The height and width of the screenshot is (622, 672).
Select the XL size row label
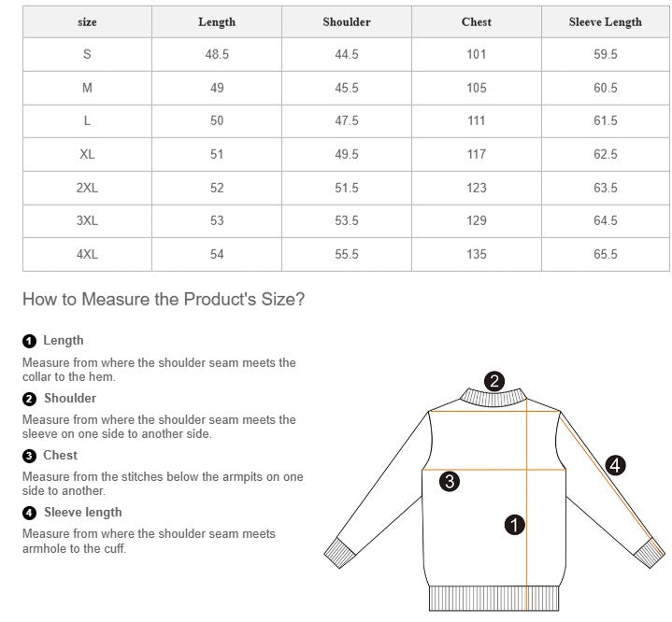tap(87, 154)
